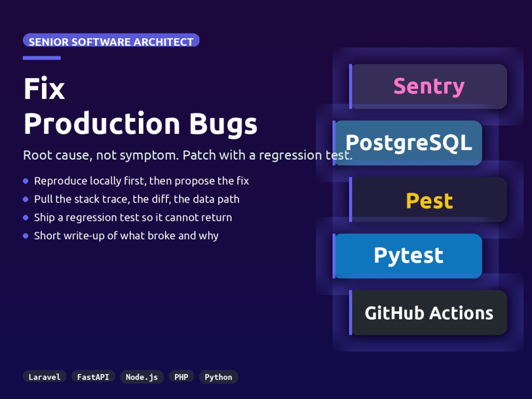Click the "Root cause, not symptom" subtitle
The image size is (532, 399).
pyautogui.click(x=188, y=155)
